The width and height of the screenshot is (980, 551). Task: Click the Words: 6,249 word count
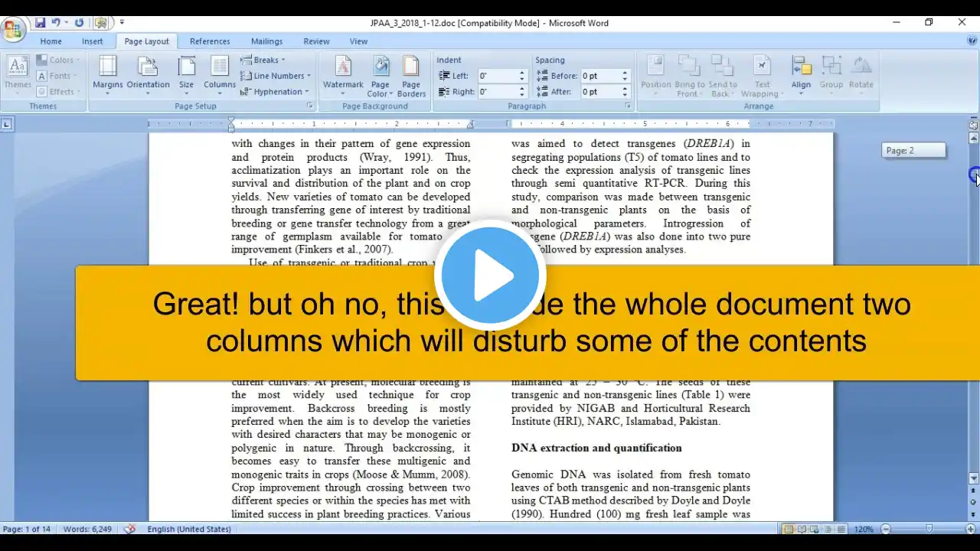tap(89, 529)
